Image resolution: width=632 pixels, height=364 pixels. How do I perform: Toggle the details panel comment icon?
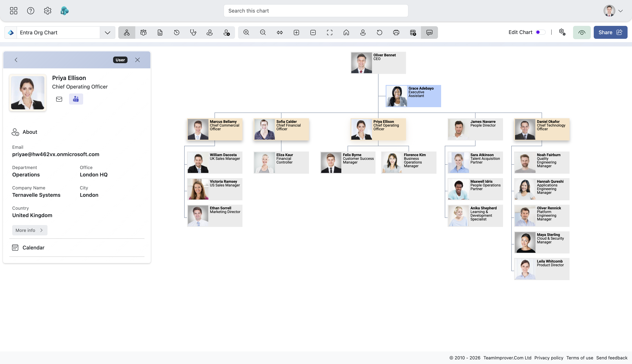click(429, 33)
